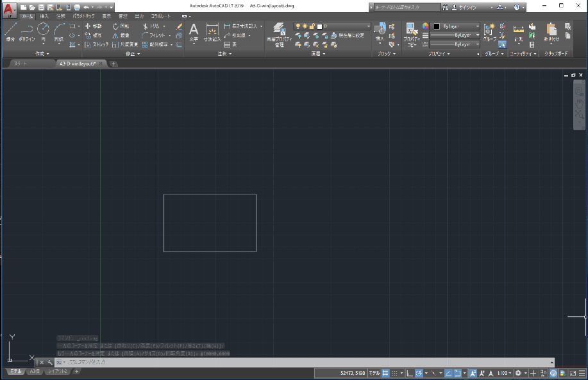
Task: Click the Trim (トリム) tool
Action: pyautogui.click(x=151, y=26)
